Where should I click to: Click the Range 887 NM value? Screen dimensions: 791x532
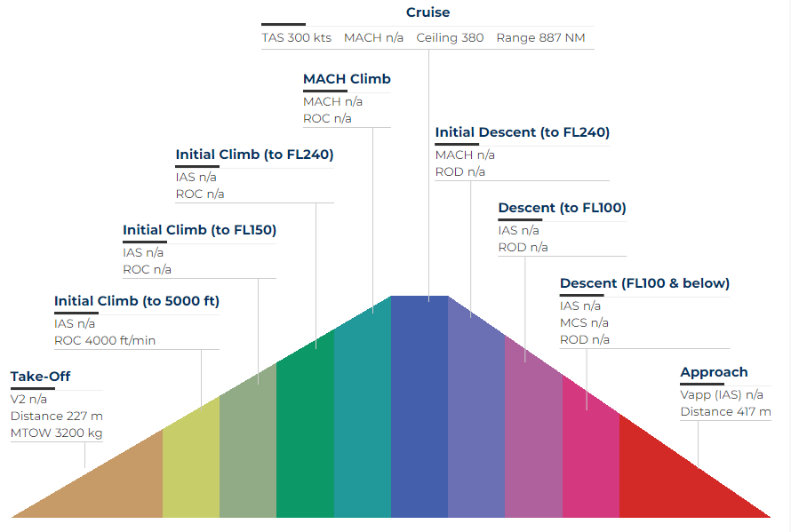pyautogui.click(x=540, y=38)
